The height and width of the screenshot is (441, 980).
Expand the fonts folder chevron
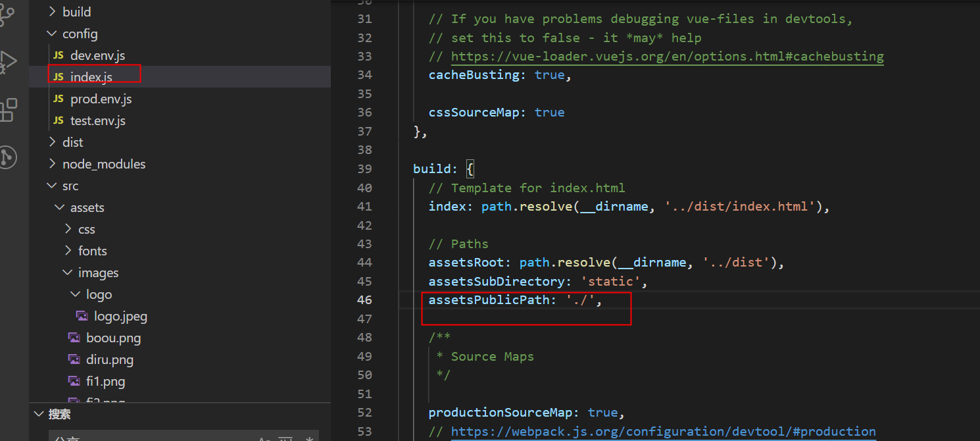pyautogui.click(x=68, y=251)
